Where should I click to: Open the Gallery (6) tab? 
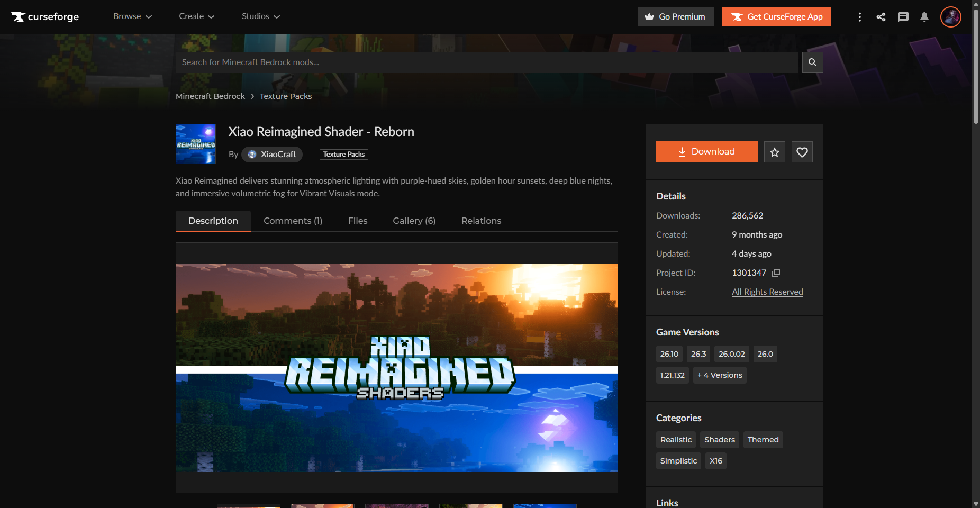(414, 221)
